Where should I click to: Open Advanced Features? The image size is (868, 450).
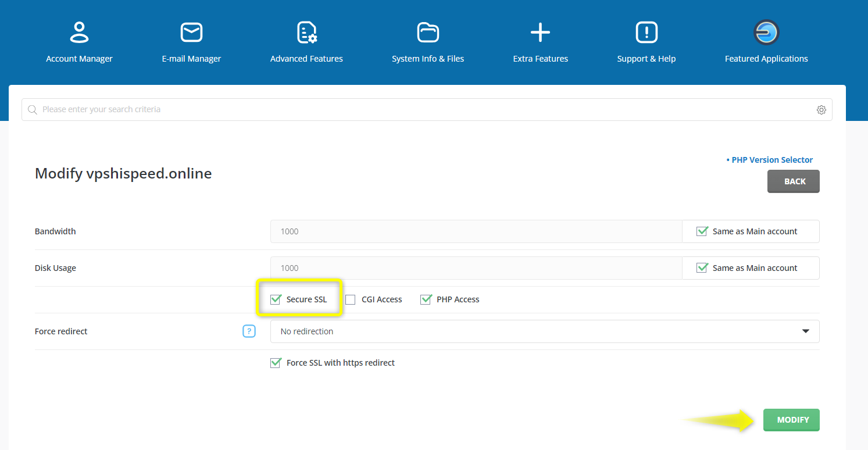[x=306, y=41]
